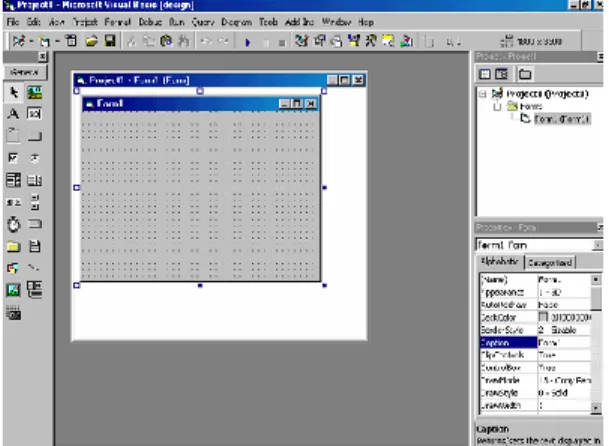Open the Project menu
Image resolution: width=609 pixels, height=446 pixels.
(x=85, y=22)
